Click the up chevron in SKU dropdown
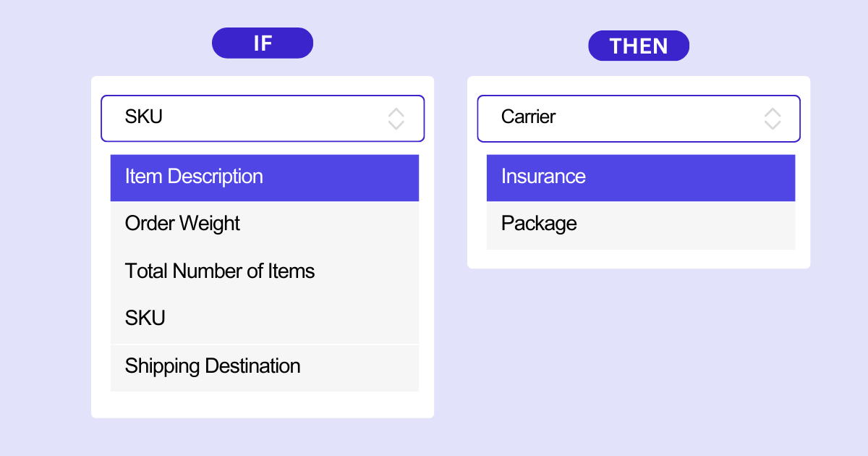868x456 pixels. [396, 112]
